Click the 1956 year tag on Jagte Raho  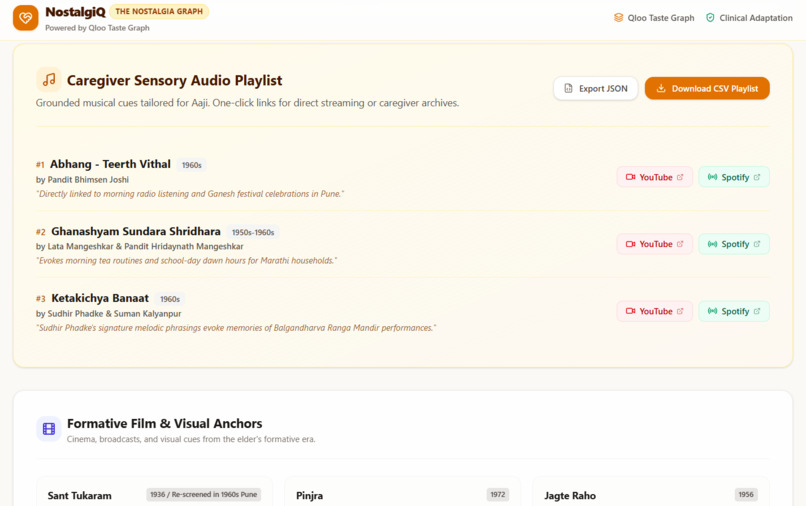pos(746,495)
